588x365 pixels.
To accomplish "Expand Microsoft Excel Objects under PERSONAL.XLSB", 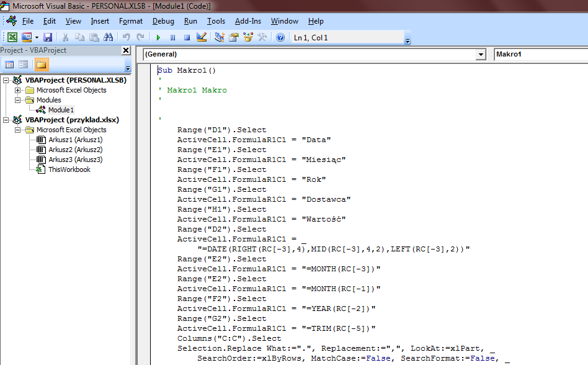I will [17, 90].
